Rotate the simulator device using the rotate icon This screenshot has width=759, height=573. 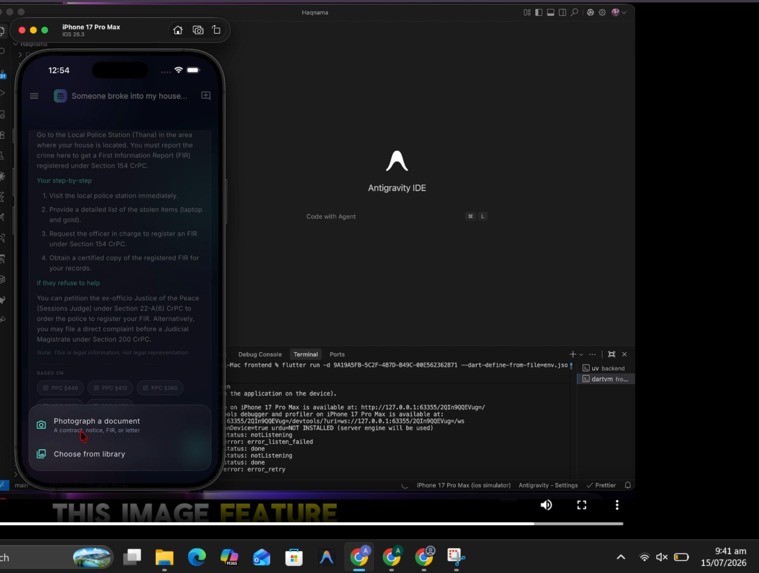pyautogui.click(x=216, y=30)
